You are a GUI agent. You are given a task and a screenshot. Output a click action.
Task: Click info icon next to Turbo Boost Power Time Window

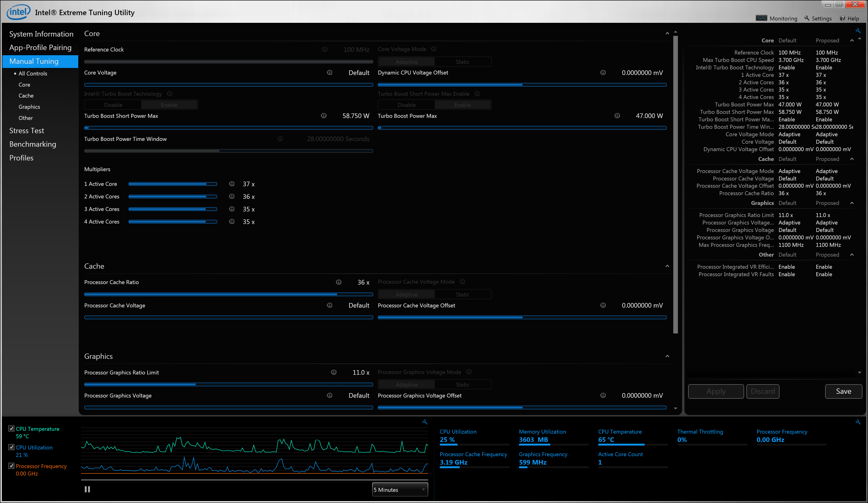[x=280, y=139]
